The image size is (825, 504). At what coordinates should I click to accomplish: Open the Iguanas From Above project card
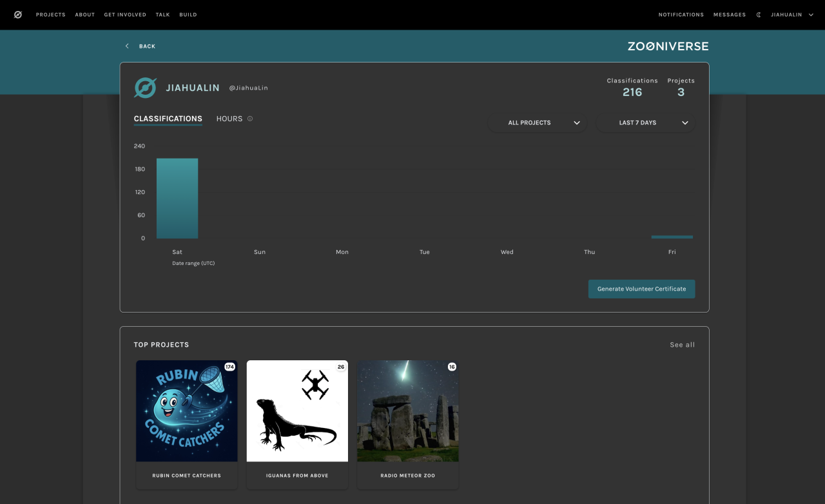(x=297, y=424)
